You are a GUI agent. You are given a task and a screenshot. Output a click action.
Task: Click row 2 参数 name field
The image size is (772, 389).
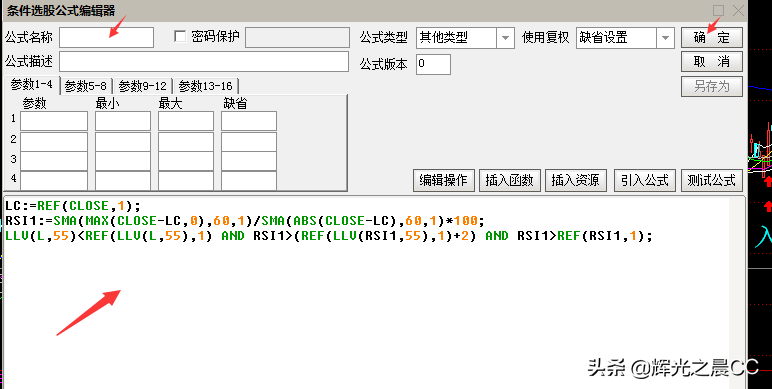54,142
